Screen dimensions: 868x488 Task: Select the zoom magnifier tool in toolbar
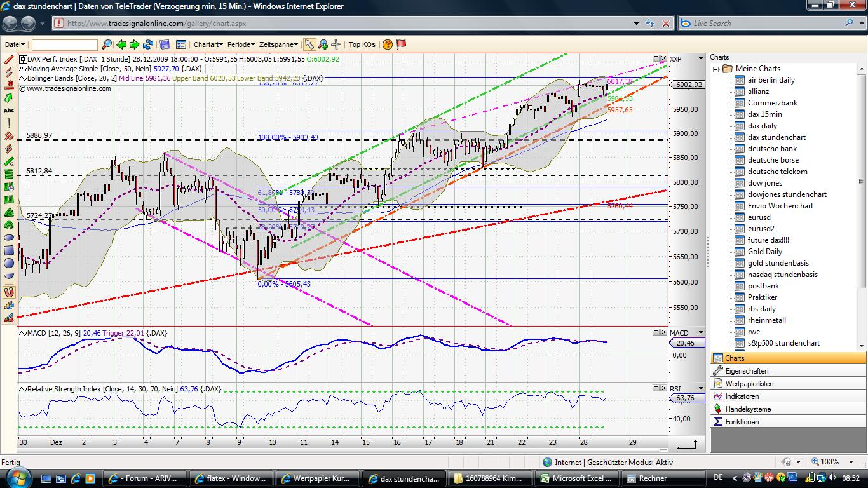(323, 44)
